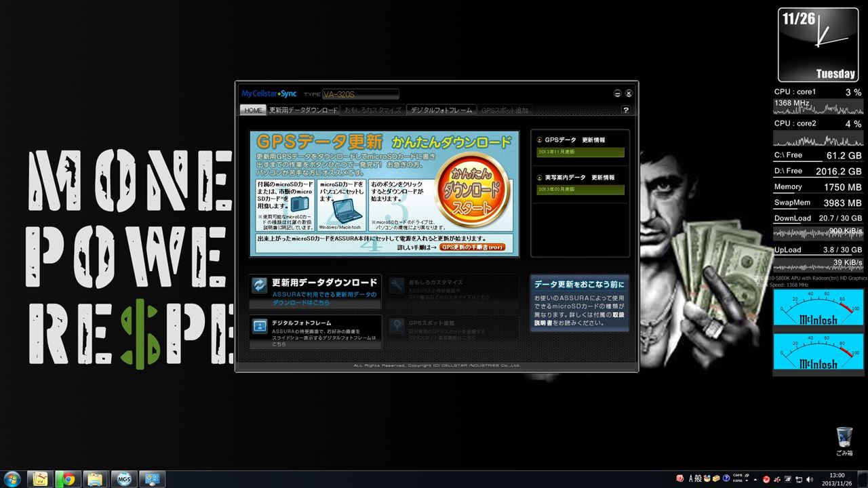The image size is (868, 488).
Task: Click the CPU core1 usage meter
Action: click(x=818, y=100)
